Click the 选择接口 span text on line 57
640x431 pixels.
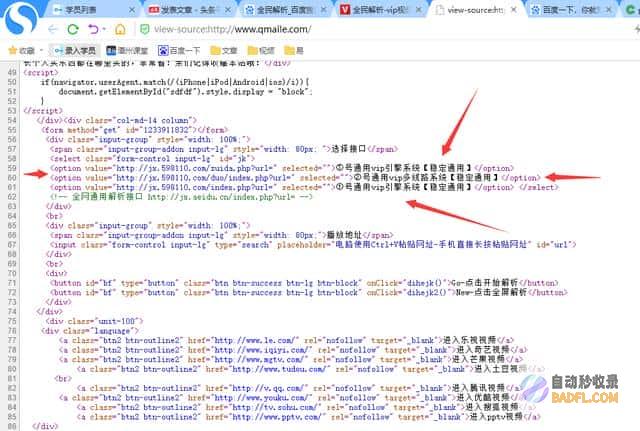click(349, 149)
